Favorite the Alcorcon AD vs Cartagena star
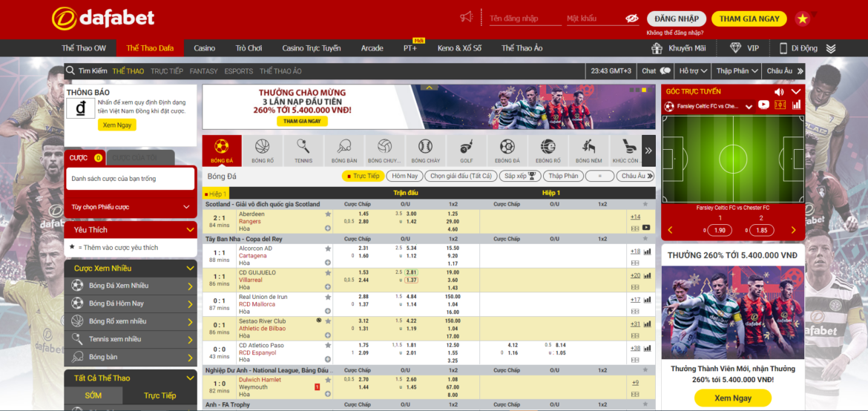The width and height of the screenshot is (868, 411). point(328,249)
